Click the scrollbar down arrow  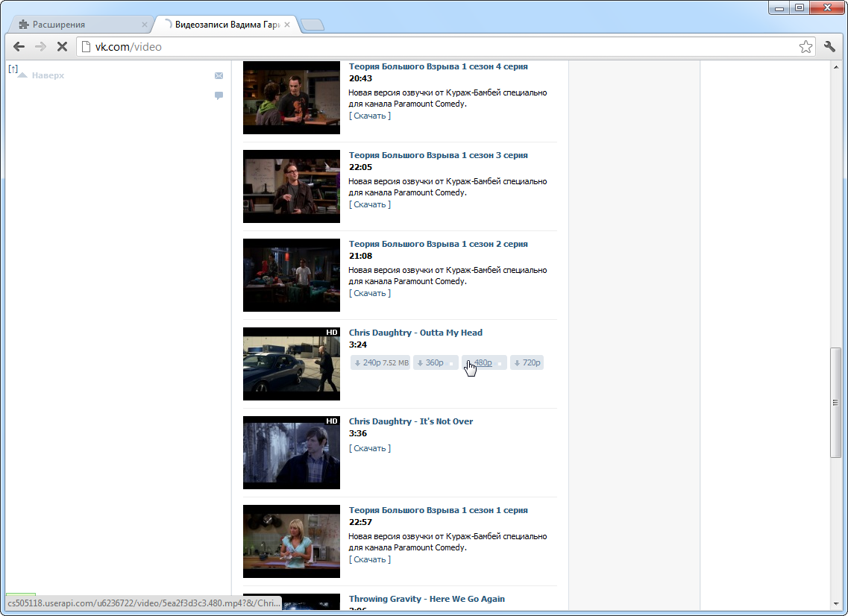pos(835,603)
